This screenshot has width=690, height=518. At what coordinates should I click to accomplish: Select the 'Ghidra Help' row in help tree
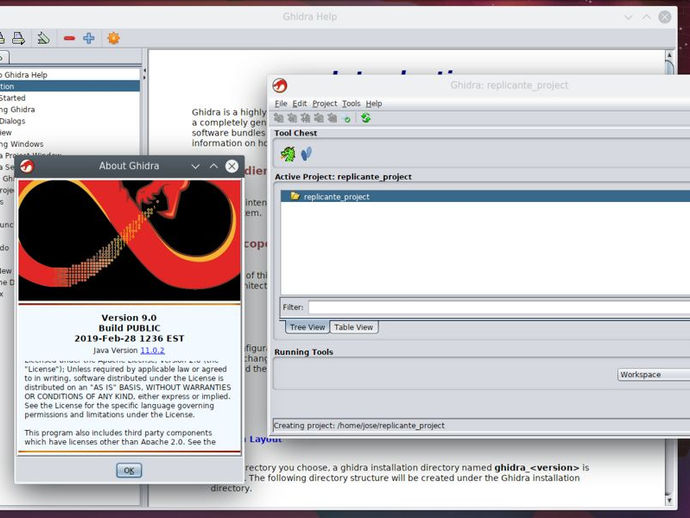tap(70, 74)
